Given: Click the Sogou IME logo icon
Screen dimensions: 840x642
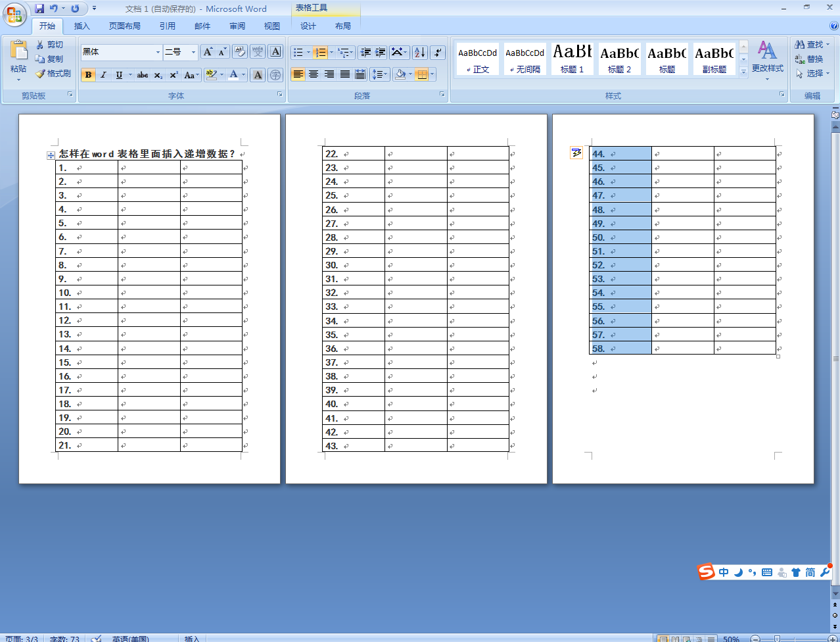Looking at the screenshot, I should point(706,572).
